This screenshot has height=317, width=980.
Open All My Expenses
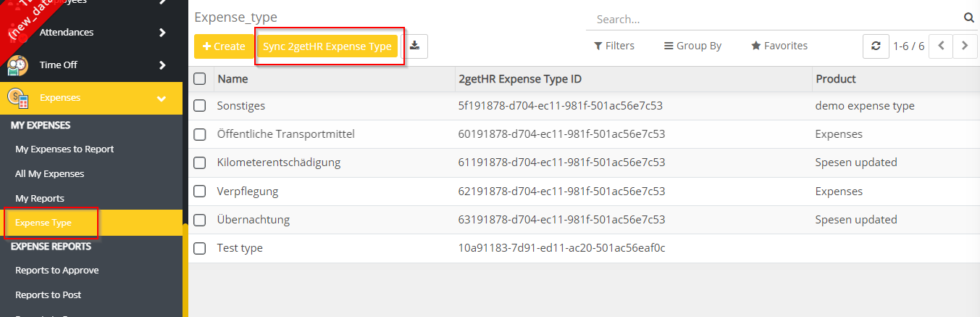coord(49,173)
